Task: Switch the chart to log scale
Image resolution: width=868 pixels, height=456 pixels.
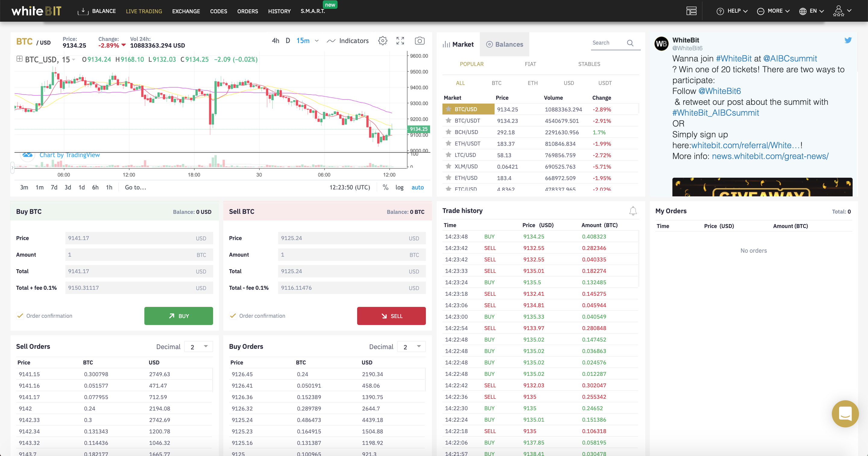Action: click(x=399, y=187)
